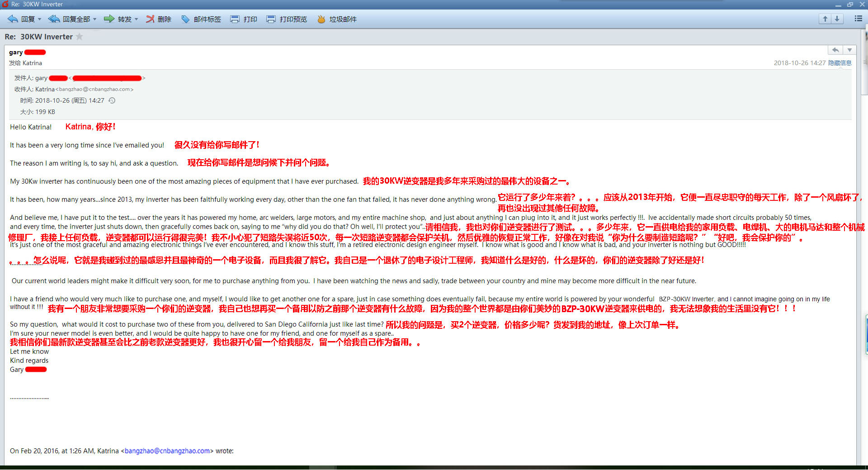Open the quick reply more-options arrow
This screenshot has width=868, height=470.
[x=849, y=50]
